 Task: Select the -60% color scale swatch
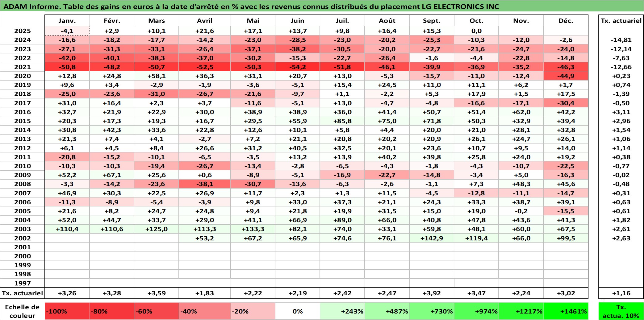pos(157,311)
